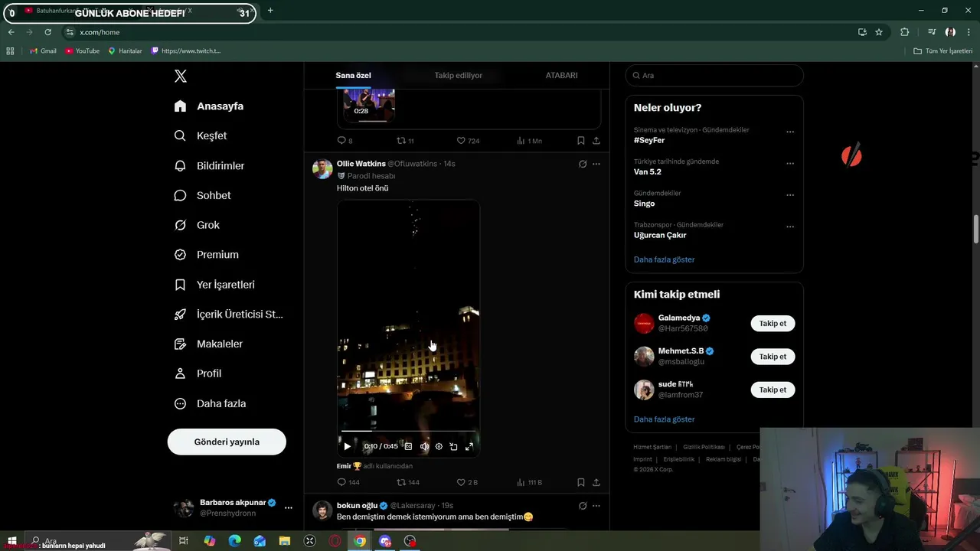980x551 pixels.
Task: Switch to ATABARI tab
Action: [561, 76]
